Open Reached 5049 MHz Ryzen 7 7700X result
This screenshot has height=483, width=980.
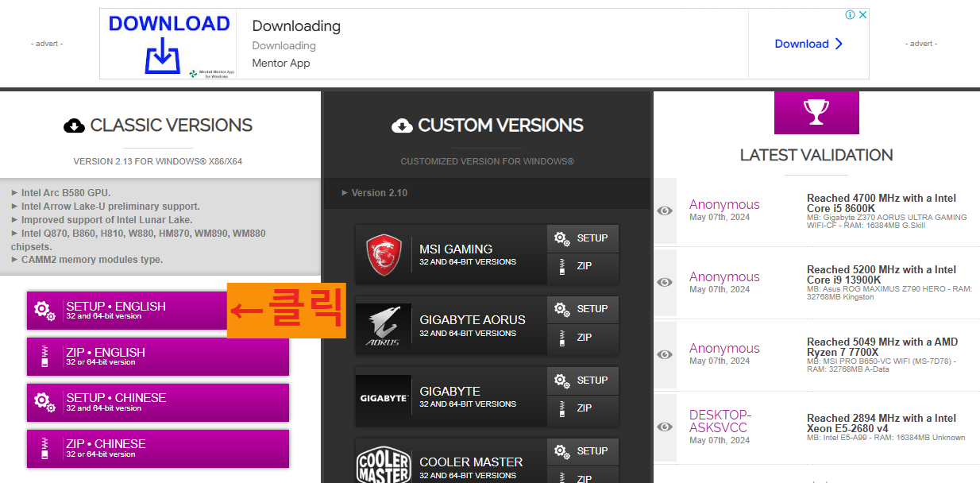point(882,347)
